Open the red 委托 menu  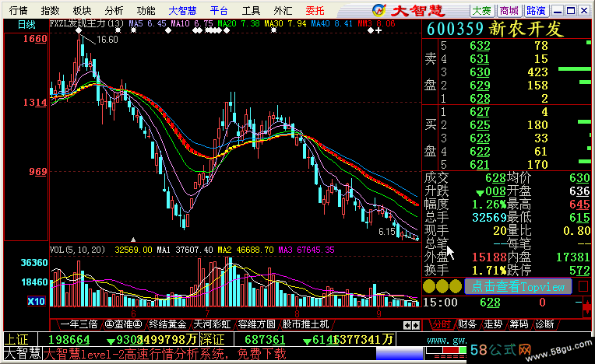click(315, 11)
